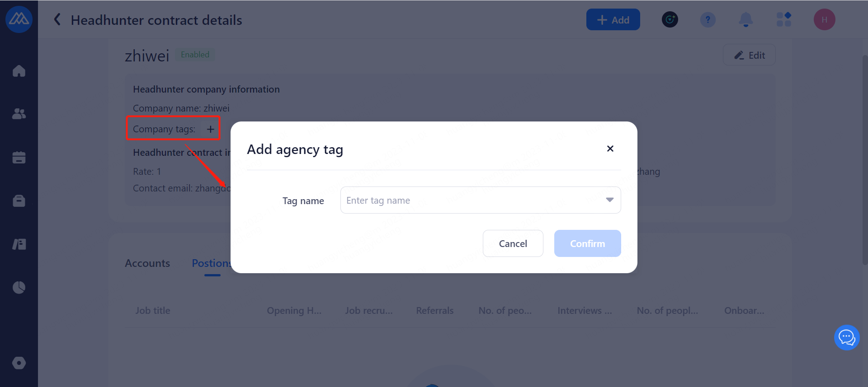
Task: Click the blue Add button
Action: tap(613, 19)
